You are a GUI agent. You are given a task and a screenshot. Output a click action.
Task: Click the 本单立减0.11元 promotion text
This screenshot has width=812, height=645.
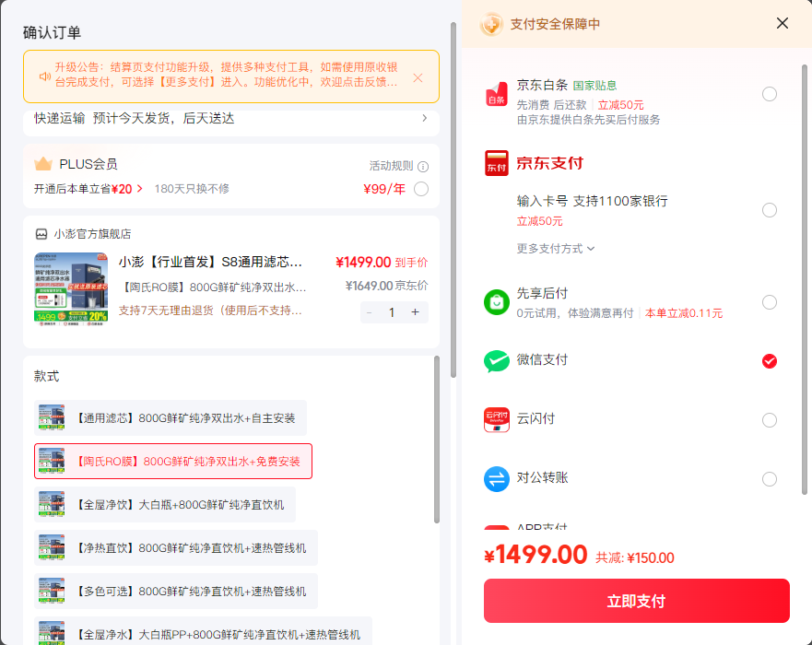[684, 313]
